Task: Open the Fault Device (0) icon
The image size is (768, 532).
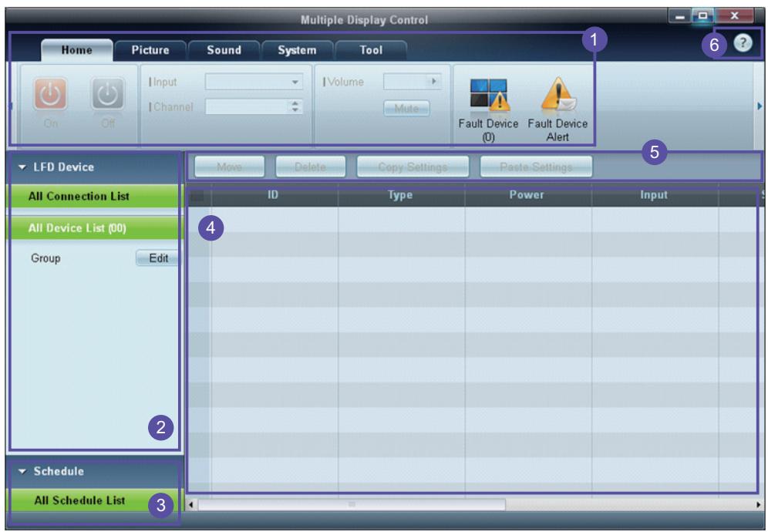Action: point(490,95)
